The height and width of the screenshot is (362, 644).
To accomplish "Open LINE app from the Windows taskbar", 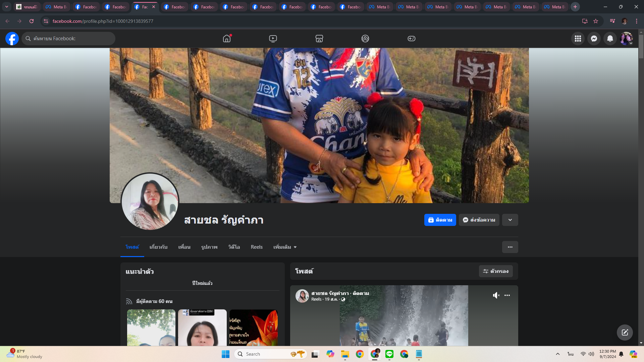I will pos(389,354).
